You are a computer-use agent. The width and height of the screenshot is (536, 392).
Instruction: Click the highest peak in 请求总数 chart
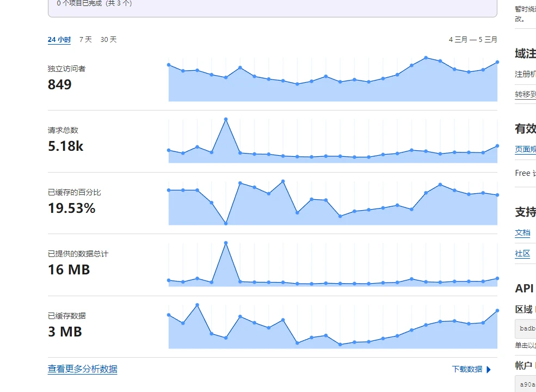coord(226,119)
